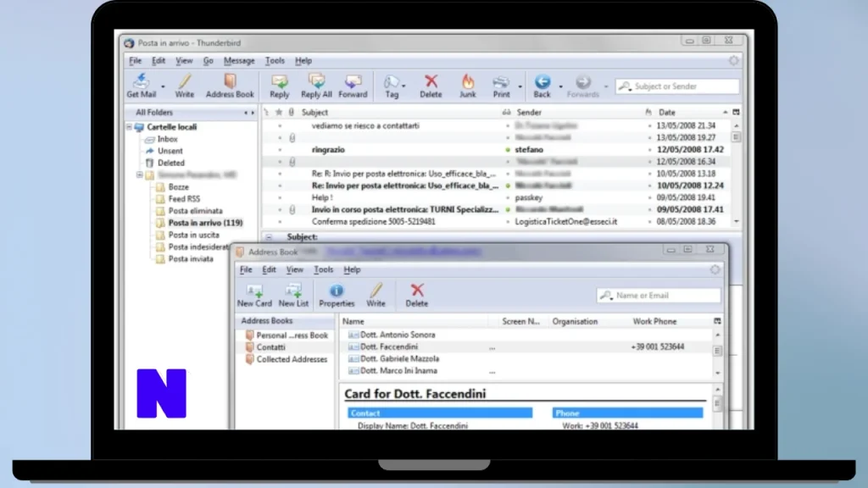868x488 pixels.
Task: Create a New Card in Address Book
Action: click(254, 296)
